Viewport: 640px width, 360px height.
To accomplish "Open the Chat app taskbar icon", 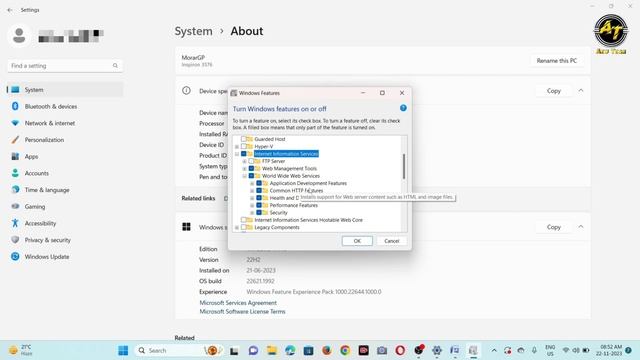I will [x=253, y=350].
